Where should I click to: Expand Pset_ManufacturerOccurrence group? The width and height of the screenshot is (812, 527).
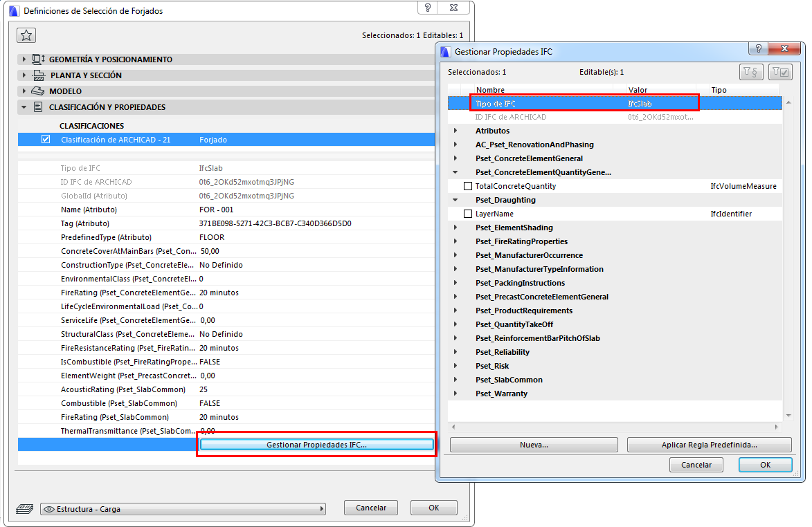(455, 255)
